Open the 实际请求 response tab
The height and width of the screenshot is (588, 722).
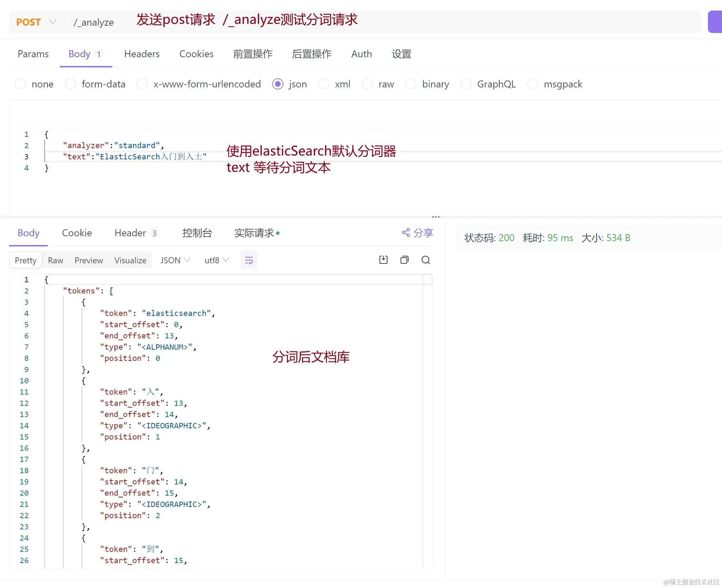point(254,233)
